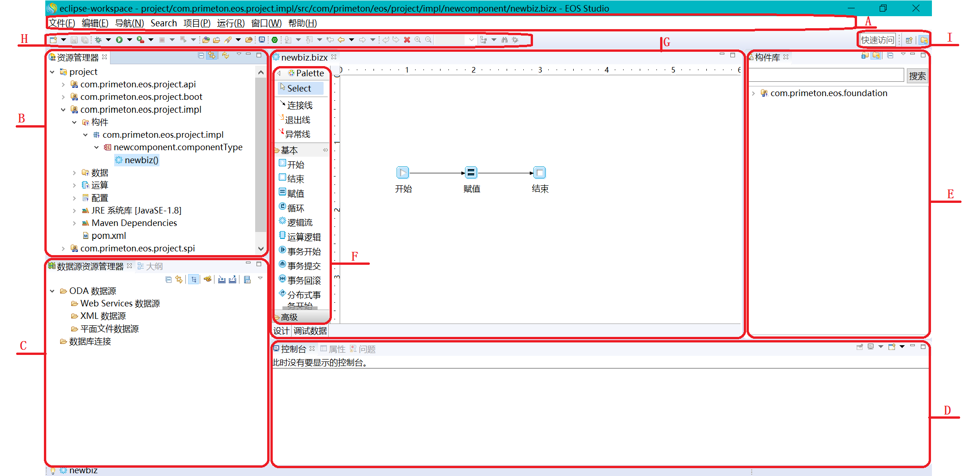Click the 快速访问 quick access box
Image resolution: width=980 pixels, height=476 pixels.
click(x=877, y=40)
